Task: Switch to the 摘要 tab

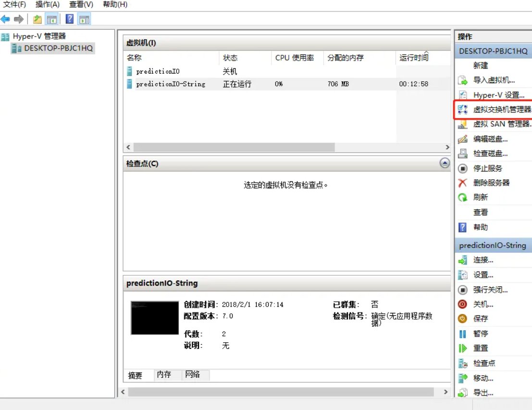Action: coord(136,375)
